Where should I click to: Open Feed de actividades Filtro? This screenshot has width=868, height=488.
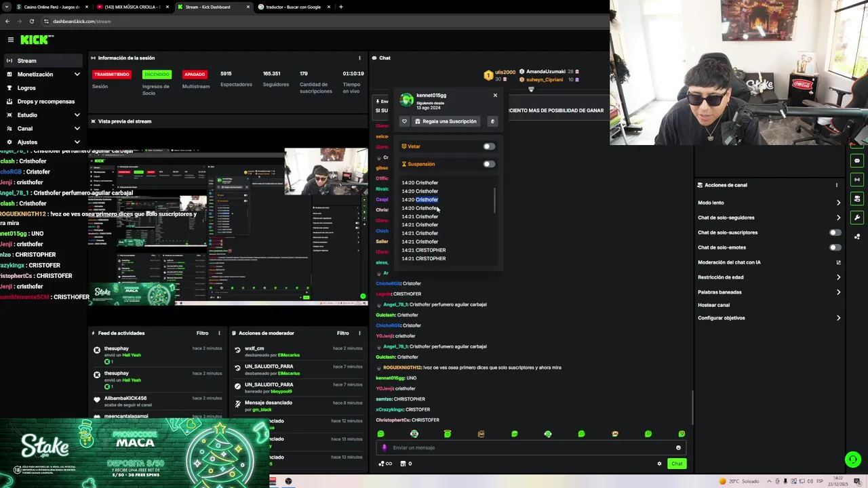tap(202, 333)
